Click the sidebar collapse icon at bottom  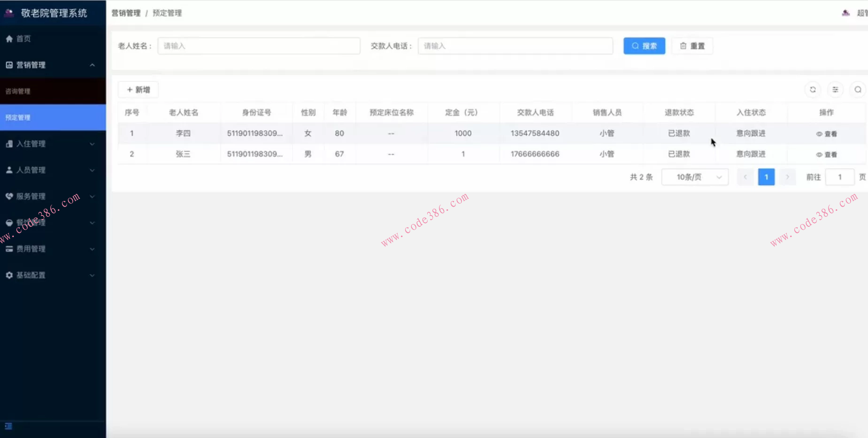pos(8,426)
